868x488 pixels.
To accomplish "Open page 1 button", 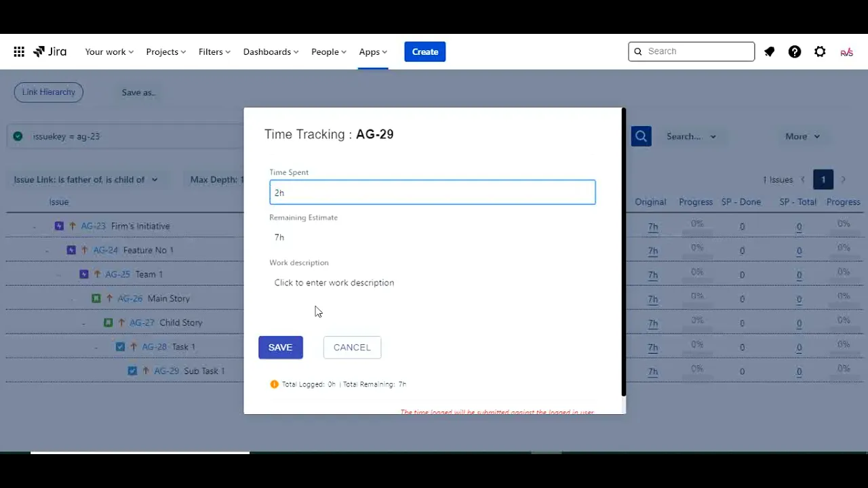I will (x=823, y=180).
